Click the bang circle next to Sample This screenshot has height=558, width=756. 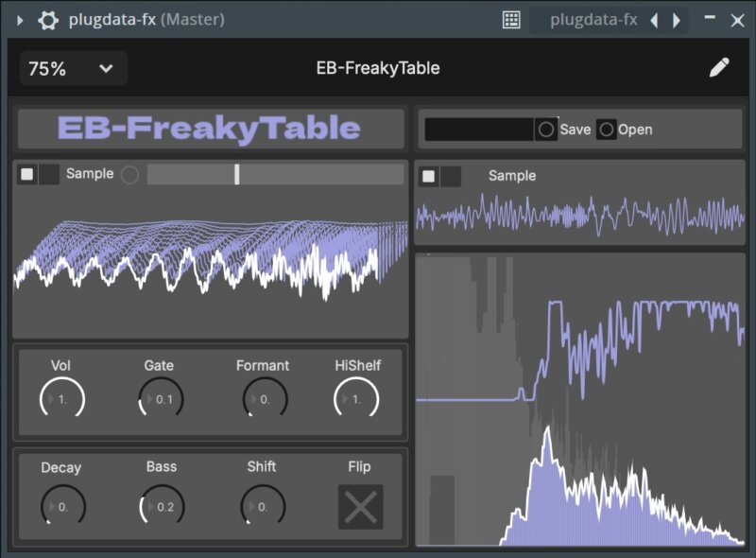pos(129,174)
